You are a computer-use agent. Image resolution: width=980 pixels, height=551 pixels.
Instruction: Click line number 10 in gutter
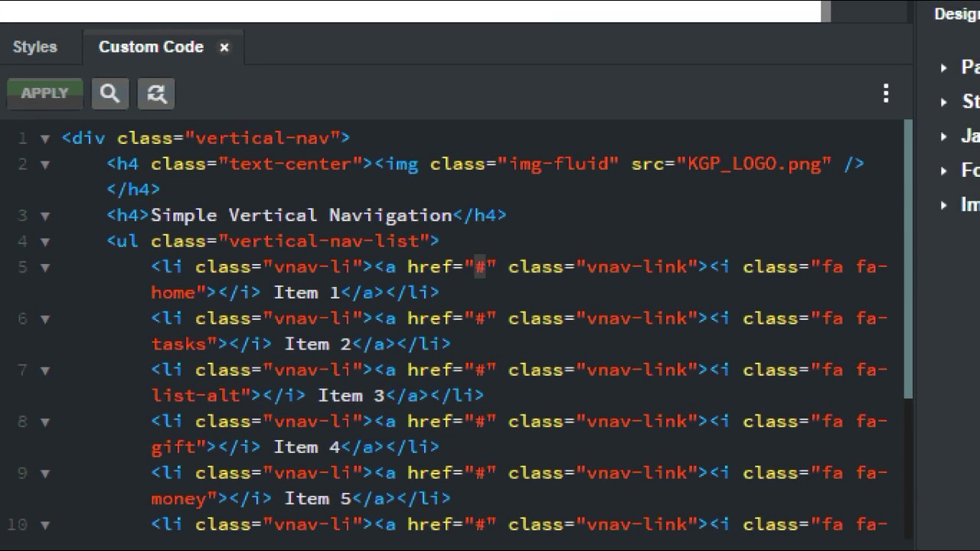click(17, 524)
